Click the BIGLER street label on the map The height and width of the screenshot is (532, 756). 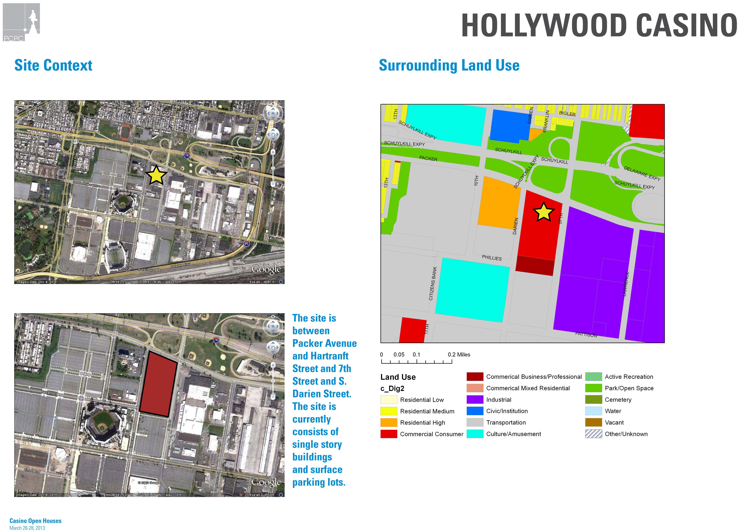[567, 114]
